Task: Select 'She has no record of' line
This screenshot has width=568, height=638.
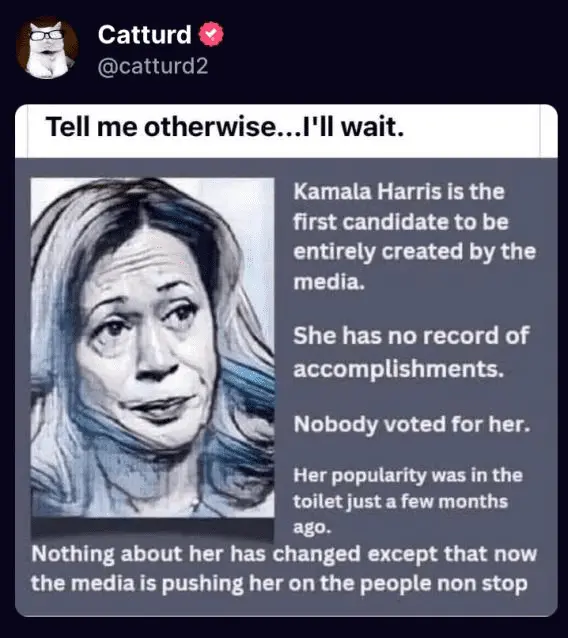Action: pyautogui.click(x=411, y=336)
